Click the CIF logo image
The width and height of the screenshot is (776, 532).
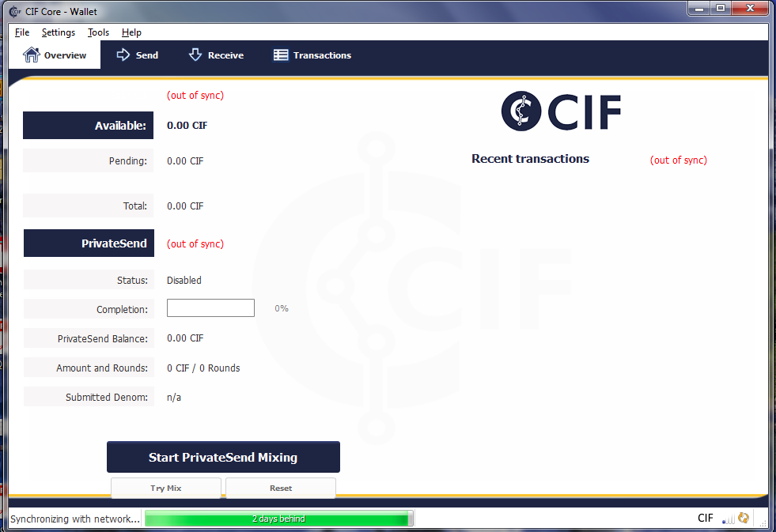click(x=561, y=111)
